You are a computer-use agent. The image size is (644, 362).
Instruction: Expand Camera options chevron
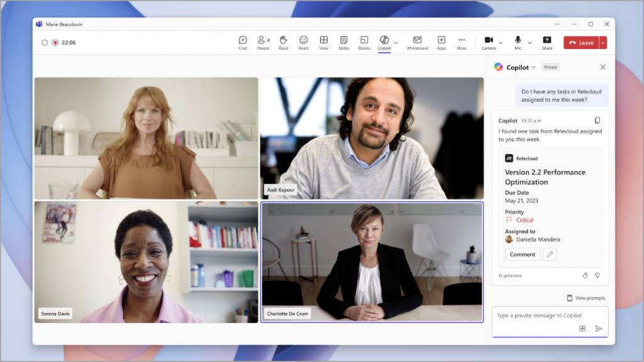tap(500, 43)
